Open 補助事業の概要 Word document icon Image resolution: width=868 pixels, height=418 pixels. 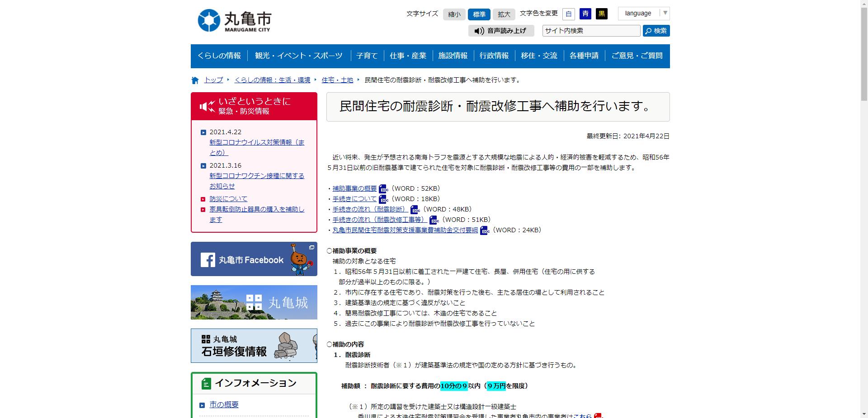tap(383, 189)
